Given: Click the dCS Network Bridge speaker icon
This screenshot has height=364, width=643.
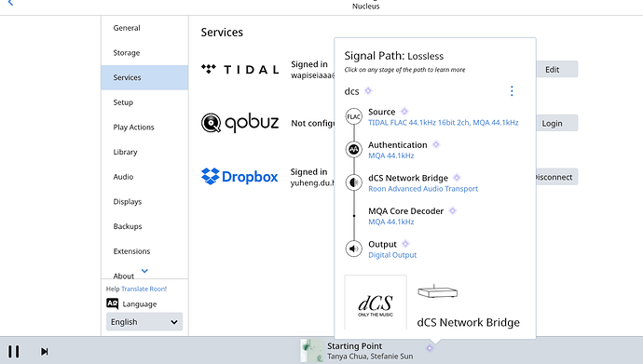Looking at the screenshot, I should tap(353, 182).
